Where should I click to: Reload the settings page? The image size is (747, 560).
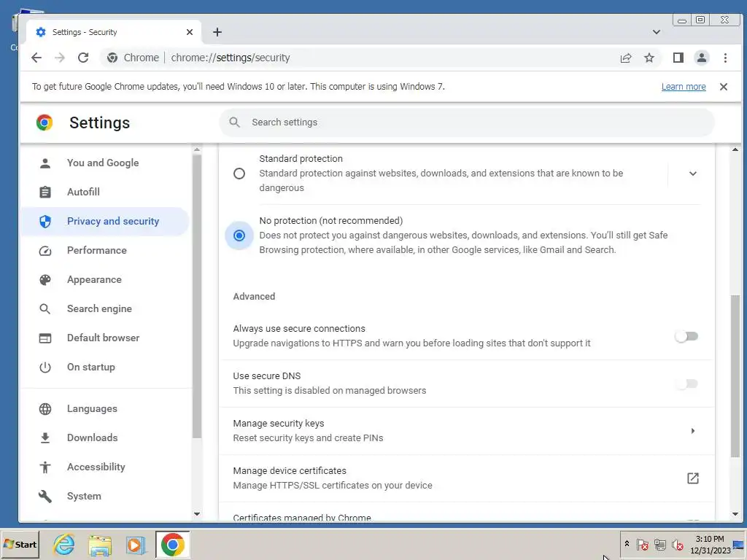click(83, 58)
